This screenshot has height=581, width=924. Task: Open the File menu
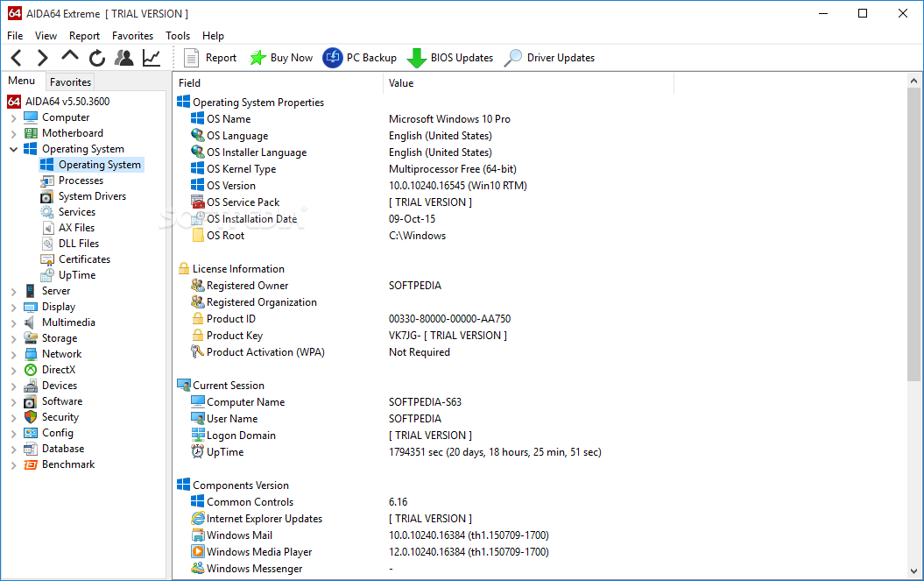pyautogui.click(x=15, y=36)
